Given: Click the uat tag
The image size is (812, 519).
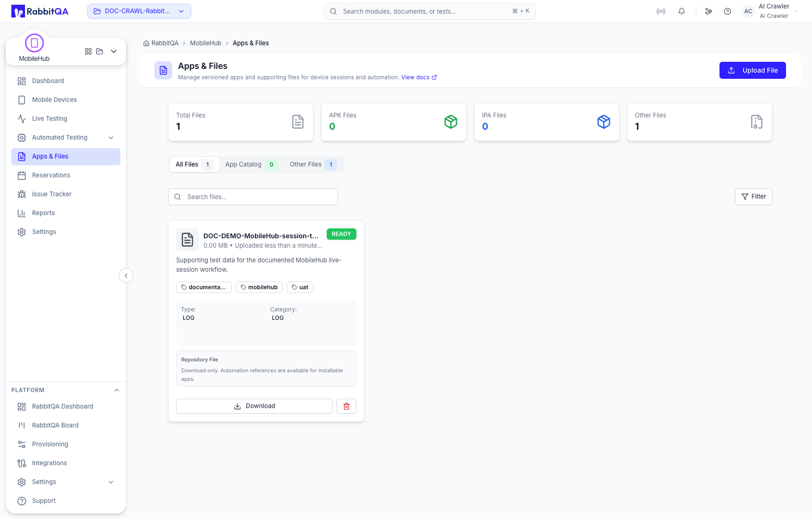Looking at the screenshot, I should 300,287.
